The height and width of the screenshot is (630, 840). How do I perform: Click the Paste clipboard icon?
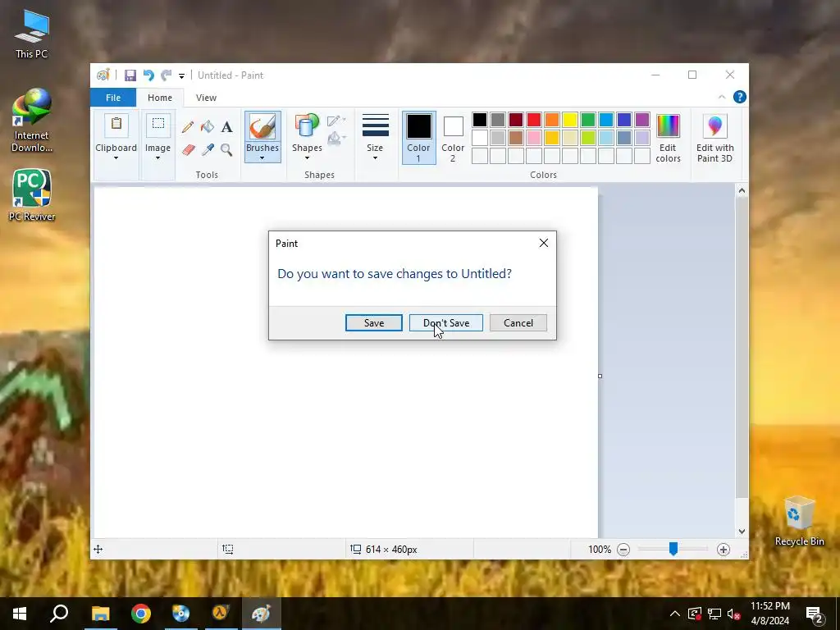click(x=116, y=126)
